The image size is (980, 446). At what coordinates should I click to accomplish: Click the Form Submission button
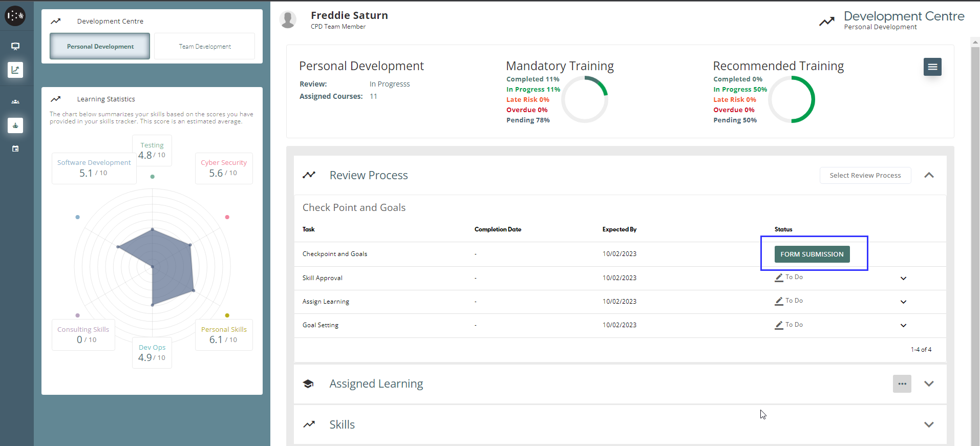coord(812,254)
